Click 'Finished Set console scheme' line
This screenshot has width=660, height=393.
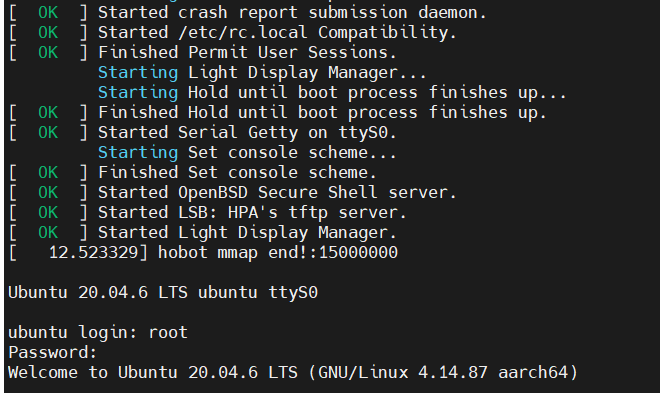point(192,173)
